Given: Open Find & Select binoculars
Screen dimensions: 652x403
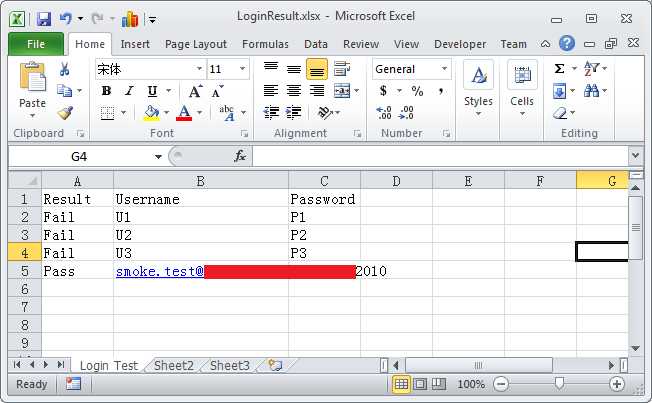Looking at the screenshot, I should click(591, 90).
